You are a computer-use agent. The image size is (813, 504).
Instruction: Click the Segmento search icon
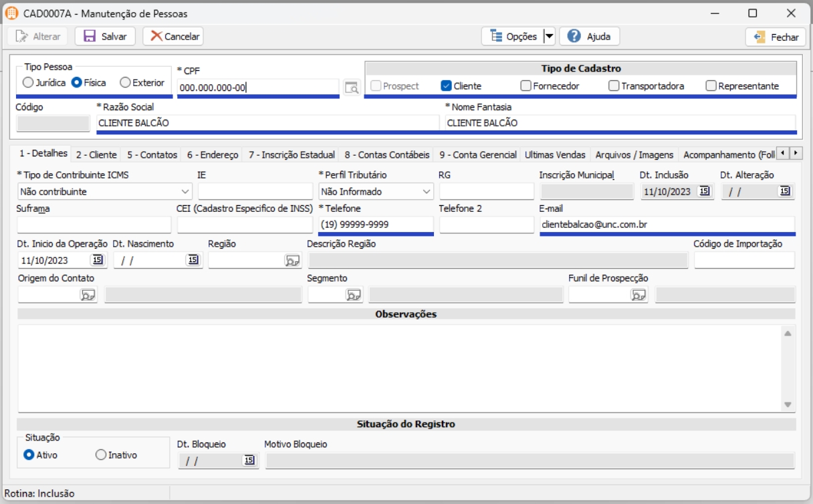(x=353, y=295)
